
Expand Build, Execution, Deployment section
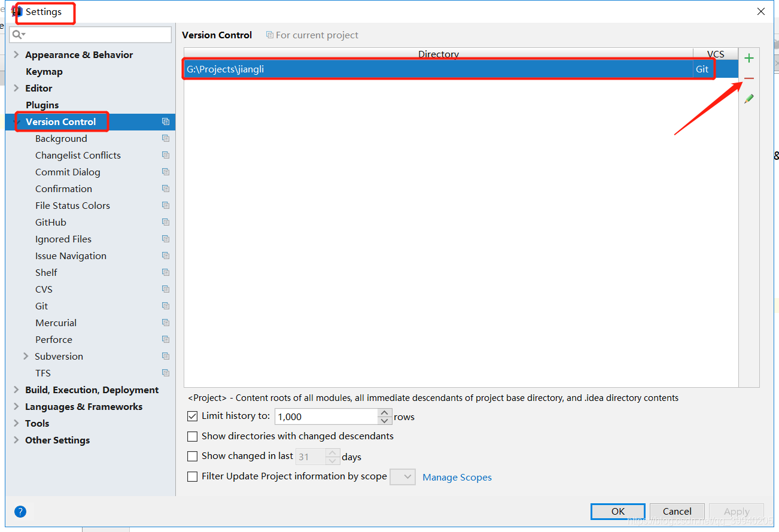click(x=15, y=390)
